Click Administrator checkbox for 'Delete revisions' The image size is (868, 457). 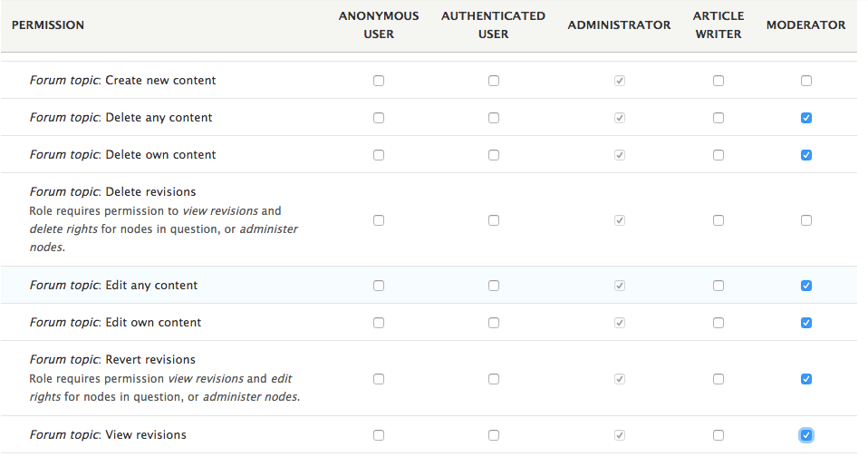620,220
